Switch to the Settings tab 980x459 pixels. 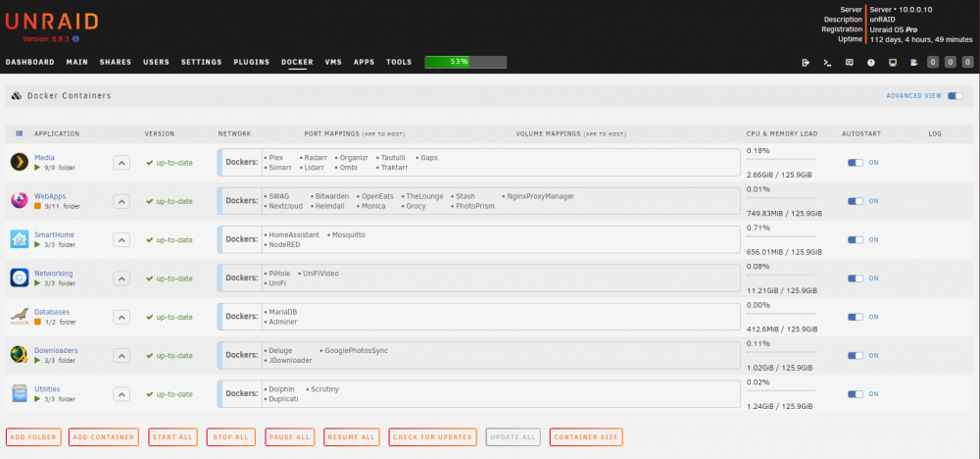pyautogui.click(x=201, y=63)
